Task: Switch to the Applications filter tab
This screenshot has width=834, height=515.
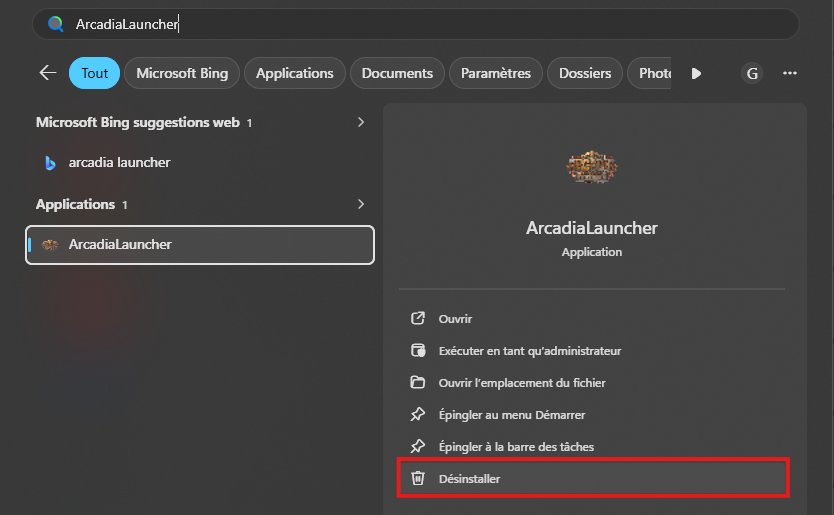Action: 295,73
